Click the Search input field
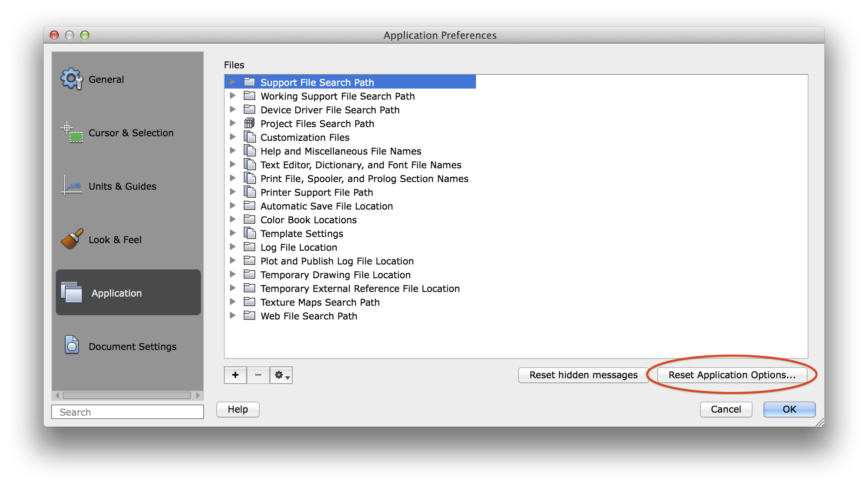This screenshot has height=487, width=868. pos(128,411)
